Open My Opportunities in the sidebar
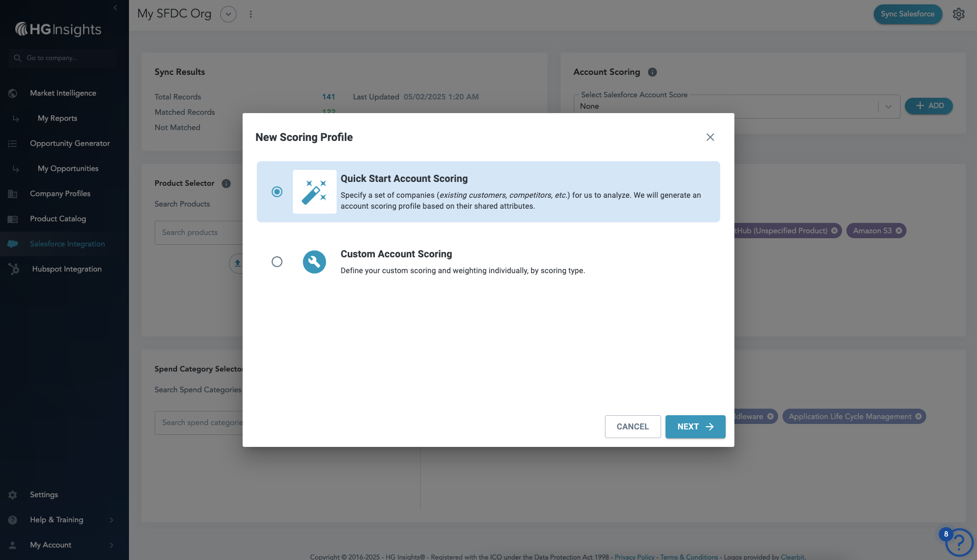The width and height of the screenshot is (977, 560). [68, 168]
